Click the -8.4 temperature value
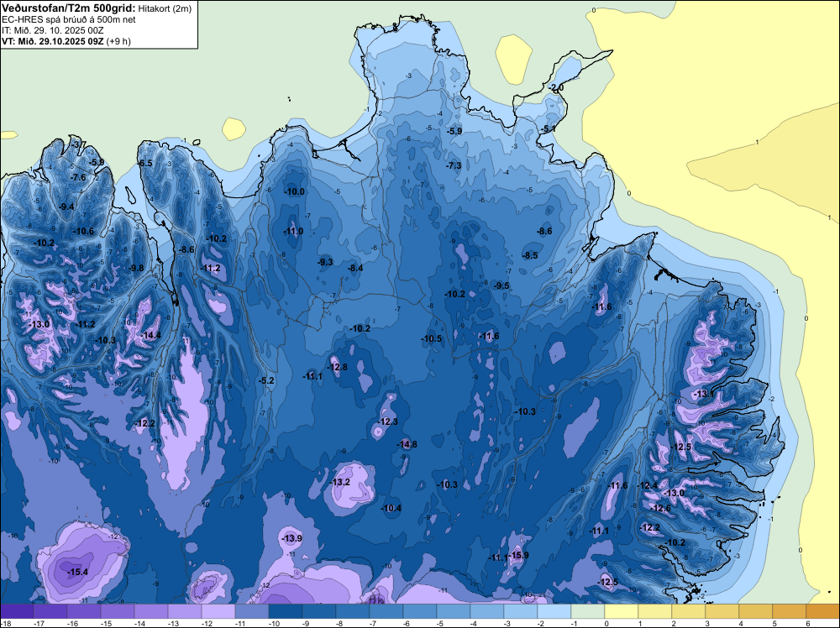The image size is (840, 628). pyautogui.click(x=355, y=268)
